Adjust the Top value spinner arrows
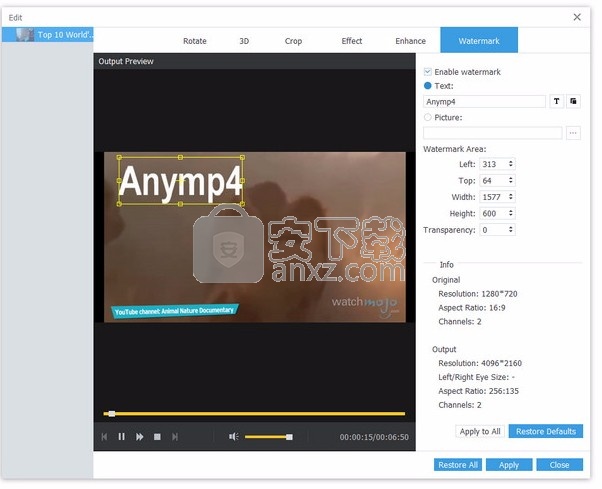This screenshot has width=602, height=489. (x=511, y=180)
